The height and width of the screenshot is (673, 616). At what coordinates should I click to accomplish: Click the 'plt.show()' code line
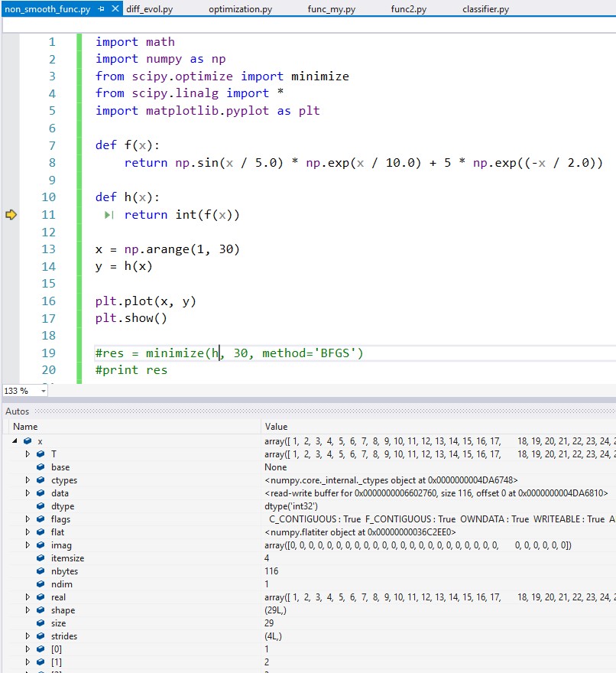click(131, 318)
